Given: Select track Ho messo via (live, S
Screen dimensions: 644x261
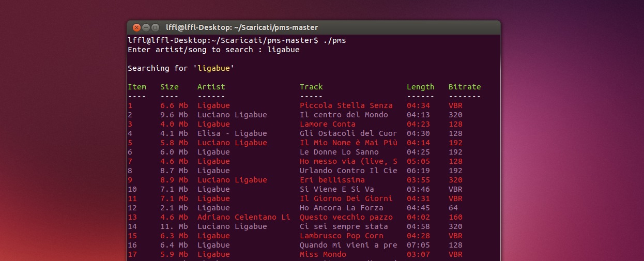Looking at the screenshot, I should 348,161.
